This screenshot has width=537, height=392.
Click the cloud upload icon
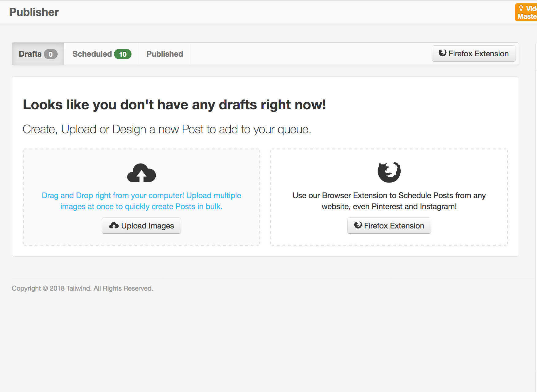(x=141, y=172)
